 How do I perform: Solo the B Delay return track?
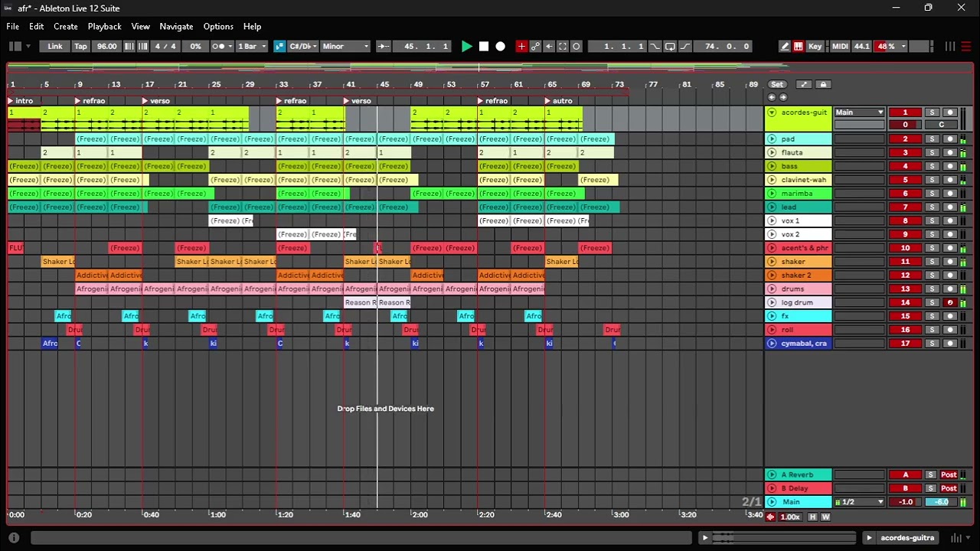(932, 489)
